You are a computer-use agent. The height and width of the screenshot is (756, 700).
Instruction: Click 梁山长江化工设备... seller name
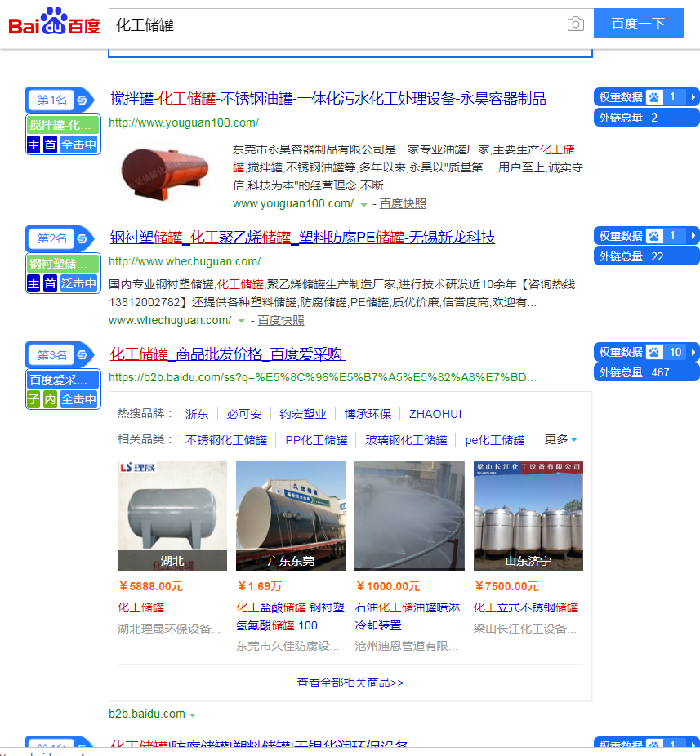[x=525, y=629]
